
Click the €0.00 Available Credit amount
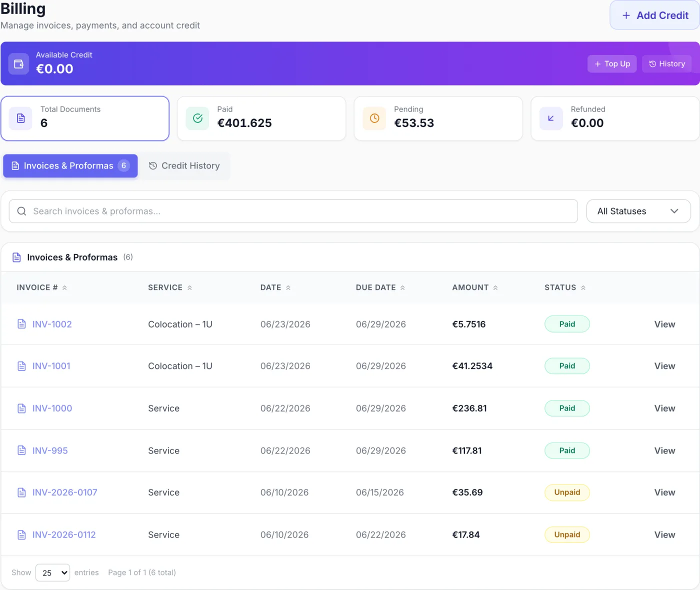click(54, 69)
